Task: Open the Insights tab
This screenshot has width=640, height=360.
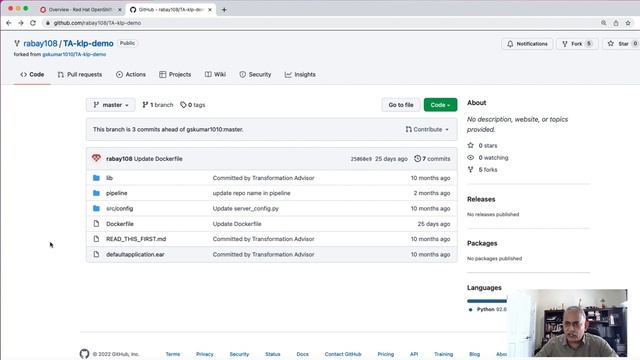Action: pyautogui.click(x=300, y=74)
